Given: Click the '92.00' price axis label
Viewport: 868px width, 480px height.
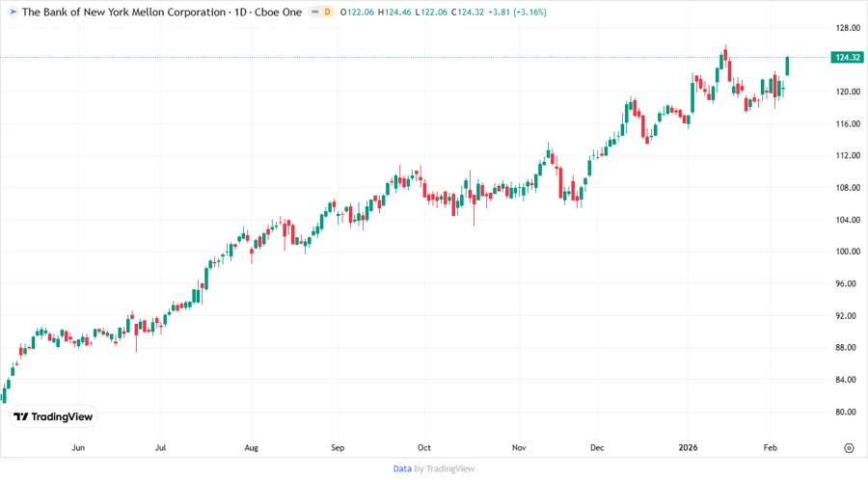Looking at the screenshot, I should click(848, 316).
